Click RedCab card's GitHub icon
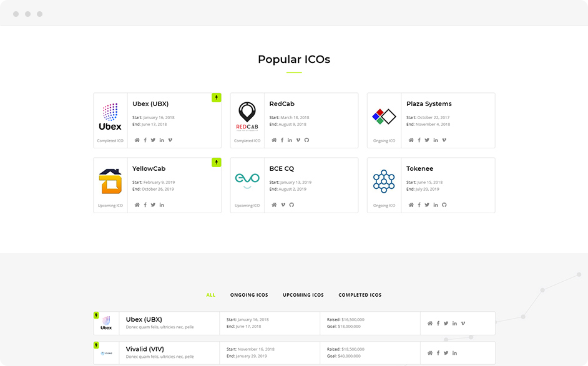 tap(306, 140)
